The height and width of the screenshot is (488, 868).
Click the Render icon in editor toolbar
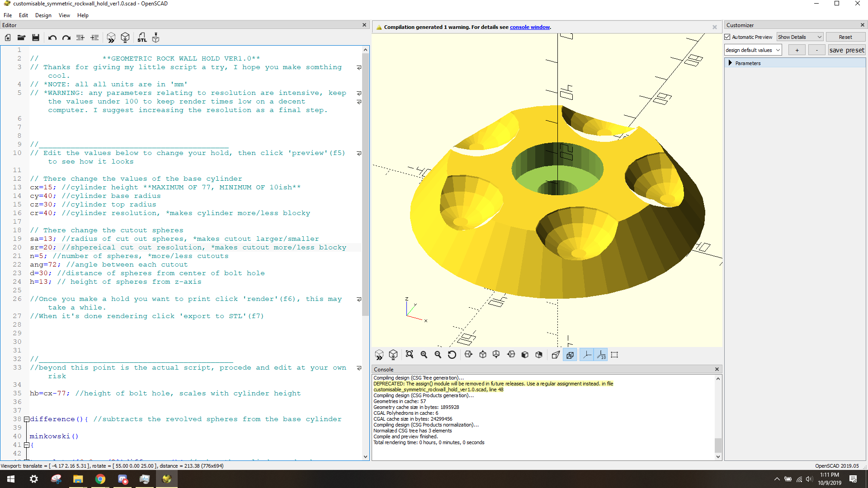[125, 38]
